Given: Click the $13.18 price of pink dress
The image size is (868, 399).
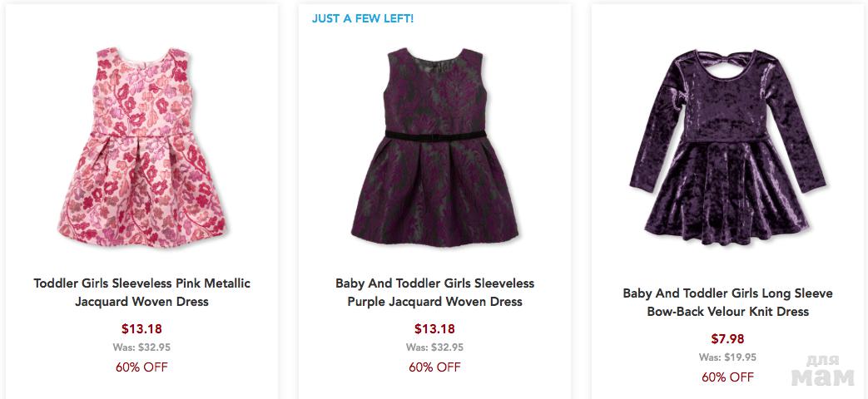Looking at the screenshot, I should click(141, 328).
